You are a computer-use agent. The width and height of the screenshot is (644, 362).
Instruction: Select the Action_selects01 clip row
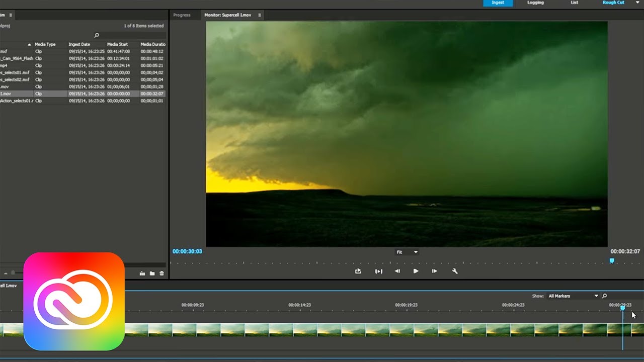tap(83, 101)
